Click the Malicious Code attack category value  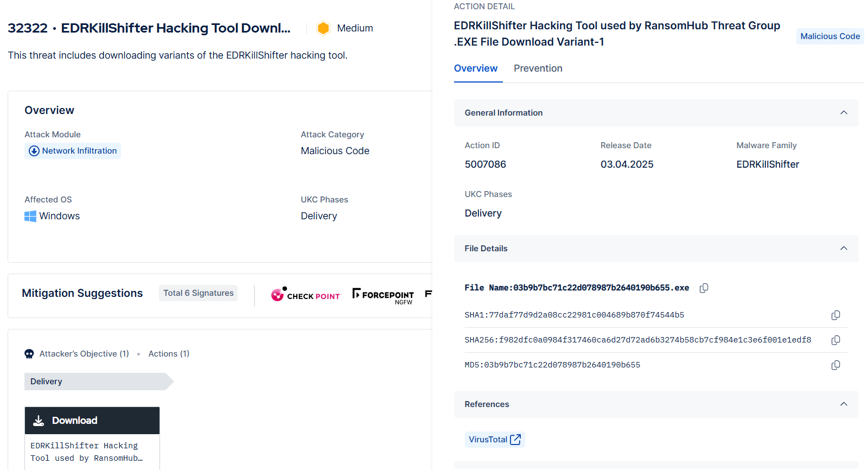coord(335,151)
